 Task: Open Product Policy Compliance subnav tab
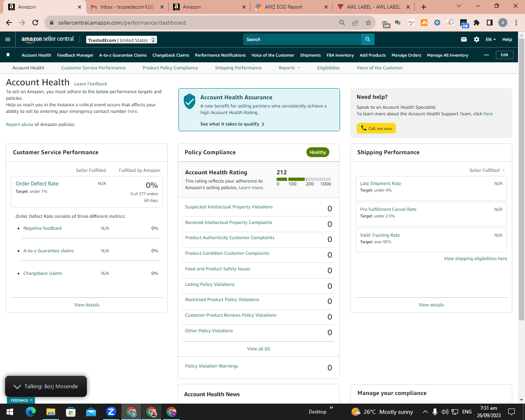pos(170,68)
